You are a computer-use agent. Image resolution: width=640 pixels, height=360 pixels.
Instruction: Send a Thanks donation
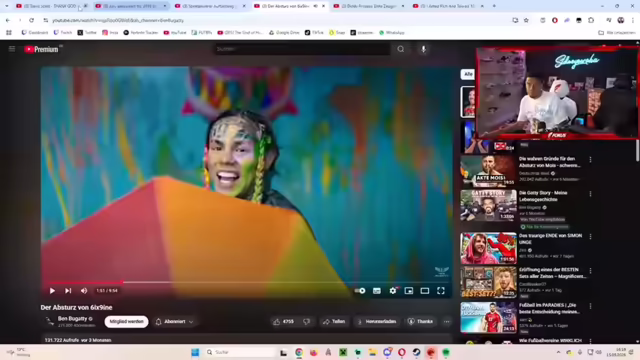(420, 322)
